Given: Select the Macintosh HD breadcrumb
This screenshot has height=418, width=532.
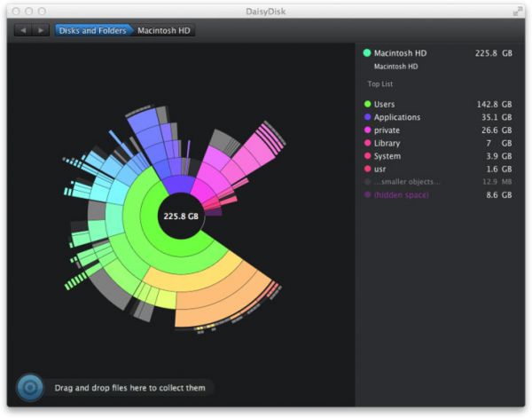Looking at the screenshot, I should (164, 30).
